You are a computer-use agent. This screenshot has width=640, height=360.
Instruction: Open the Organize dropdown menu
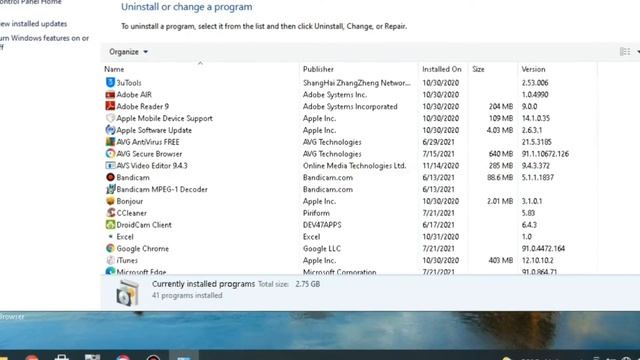point(128,52)
